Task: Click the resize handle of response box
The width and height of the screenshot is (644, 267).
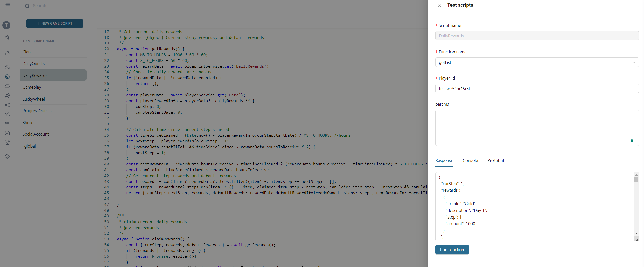Action: pos(637,239)
